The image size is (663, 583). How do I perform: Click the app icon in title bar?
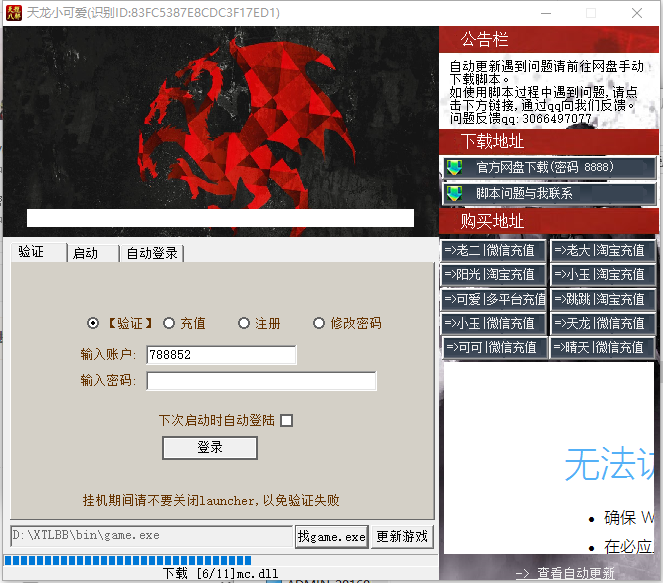tap(13, 12)
